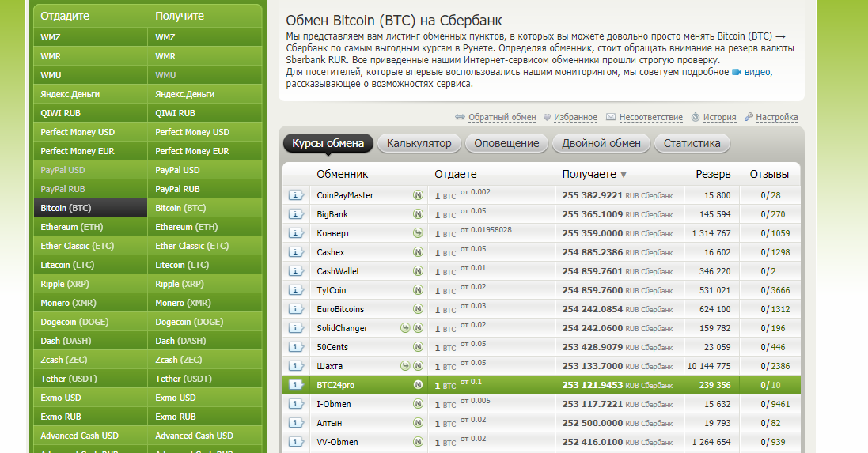The height and width of the screenshot is (453, 868).
Task: Click the M badge next to BigBank
Action: pos(418,214)
